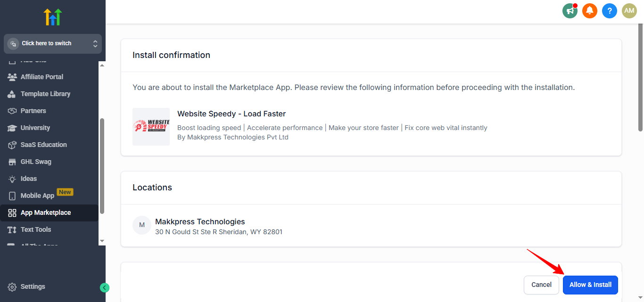Click the Settings gear icon
644x302 pixels.
click(12, 287)
